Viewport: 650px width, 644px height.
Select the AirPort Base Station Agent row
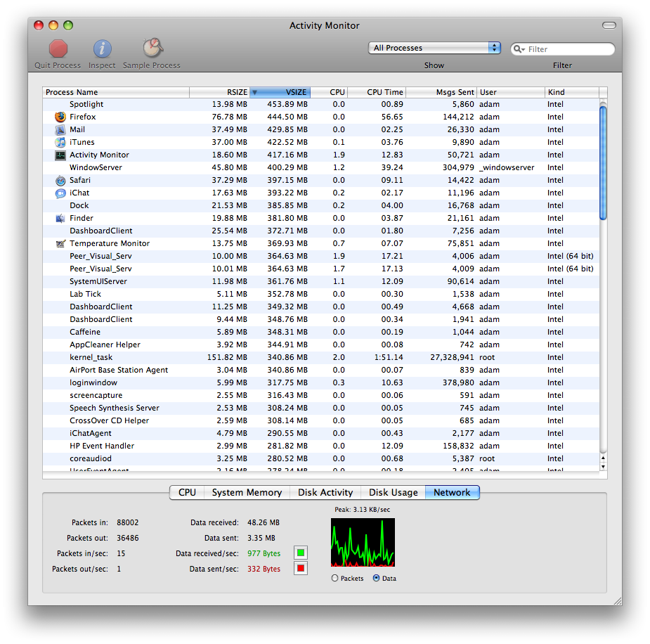(321, 370)
